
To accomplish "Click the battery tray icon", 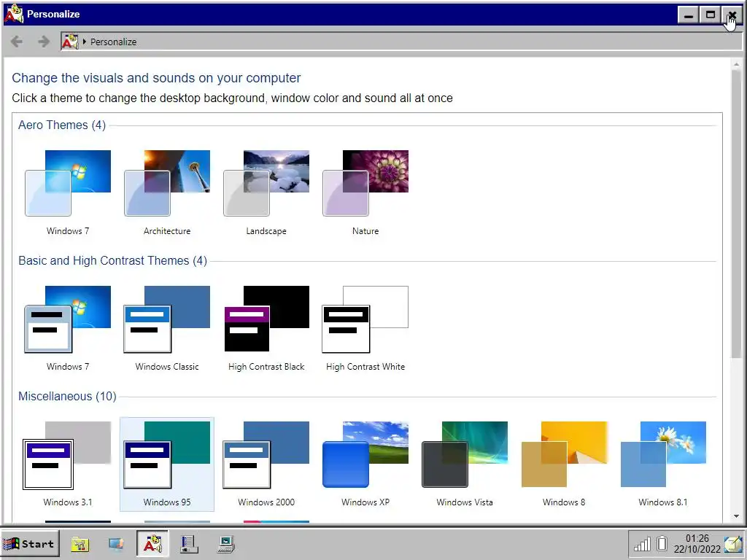I will coord(662,543).
